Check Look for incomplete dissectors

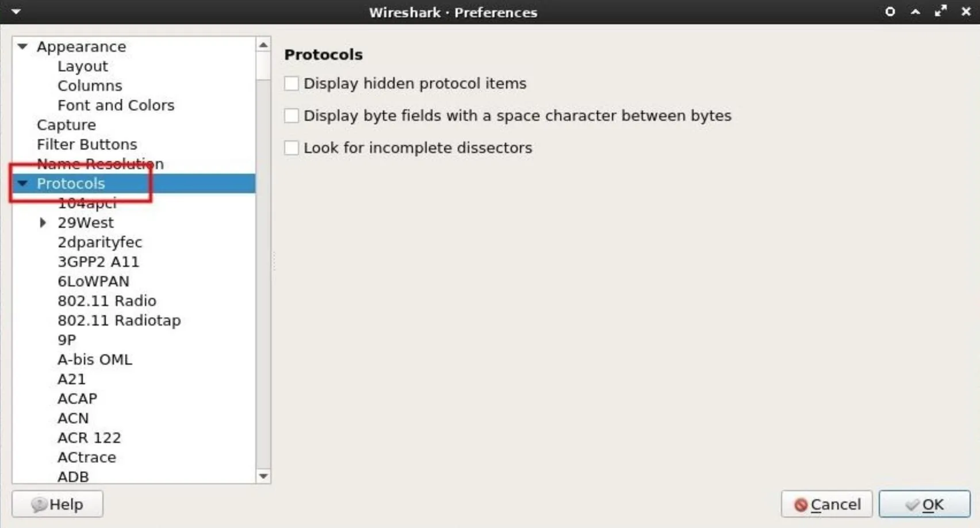(292, 148)
